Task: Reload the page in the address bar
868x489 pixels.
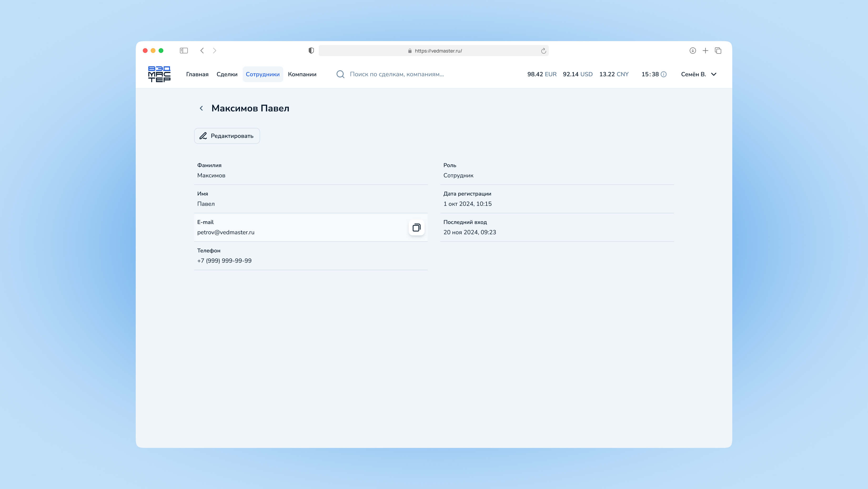Action: click(x=543, y=51)
